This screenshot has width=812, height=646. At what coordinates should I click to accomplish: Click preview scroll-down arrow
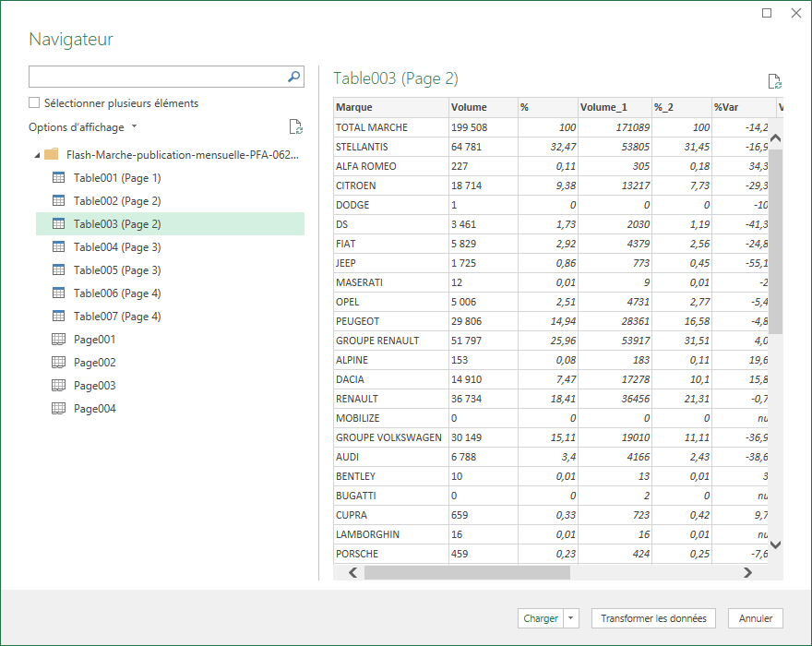[775, 544]
